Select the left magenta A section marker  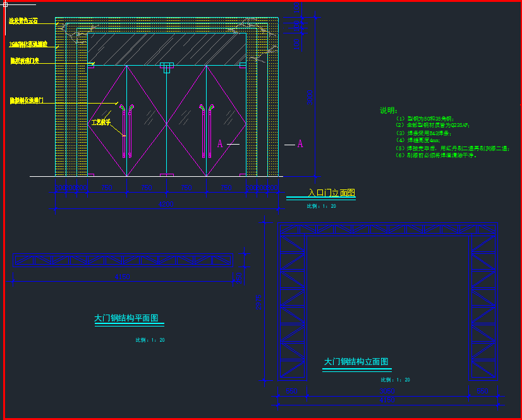[220, 144]
